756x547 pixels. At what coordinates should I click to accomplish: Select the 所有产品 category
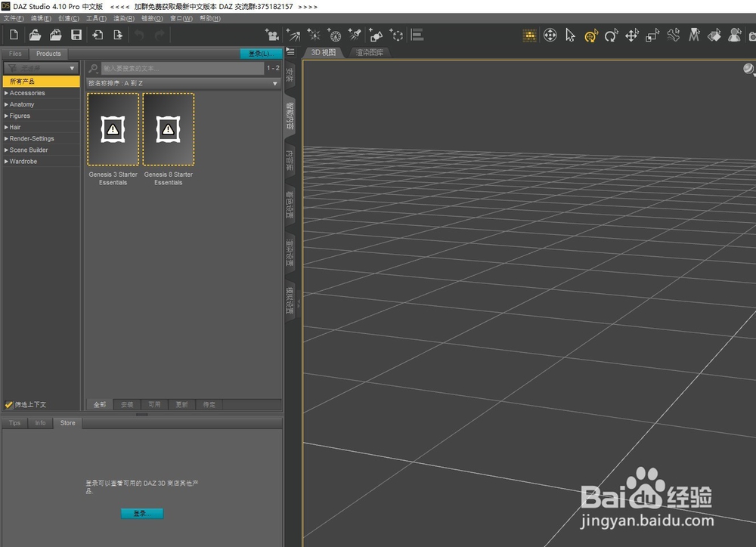(42, 82)
